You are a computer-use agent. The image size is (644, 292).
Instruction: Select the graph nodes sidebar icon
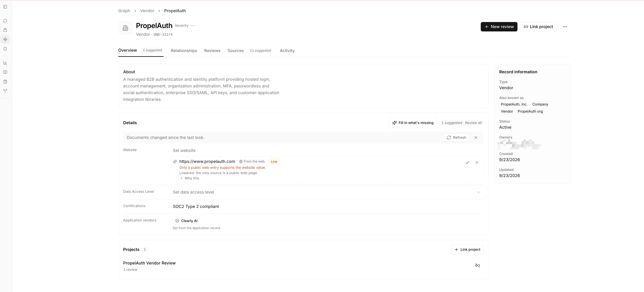tap(5, 39)
